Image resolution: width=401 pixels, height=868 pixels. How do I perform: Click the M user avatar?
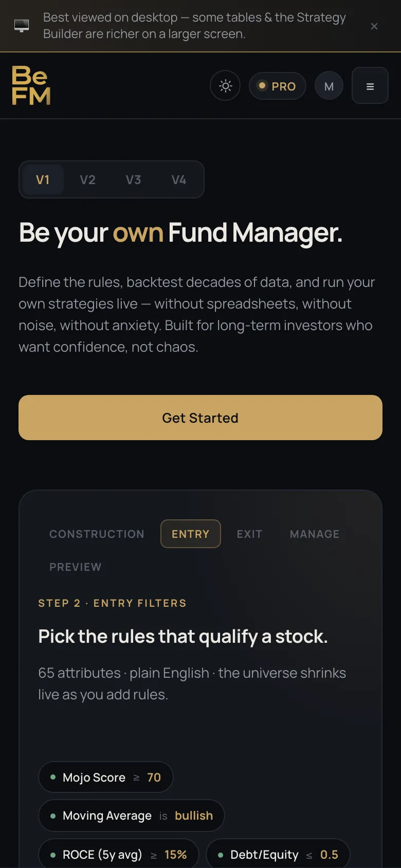(329, 86)
